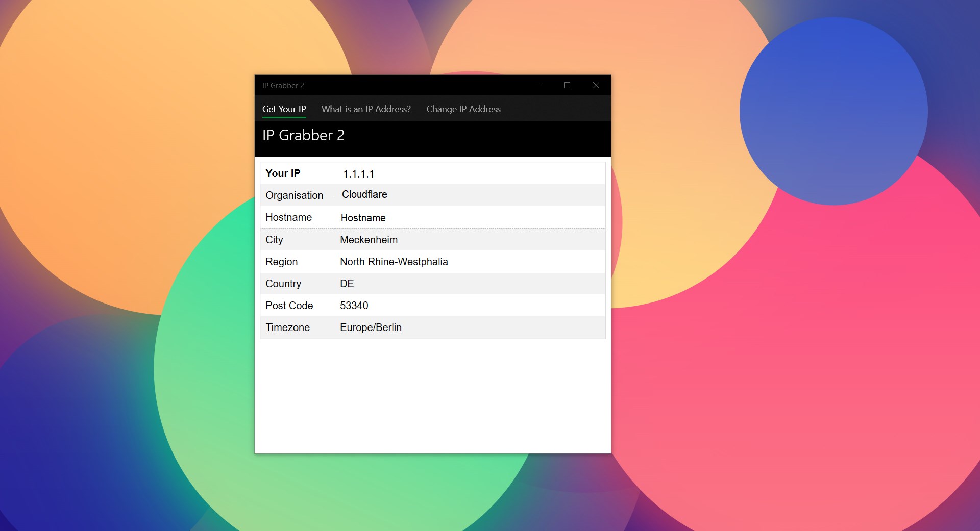Select the North Rhine-Westphalia region value

coord(394,262)
